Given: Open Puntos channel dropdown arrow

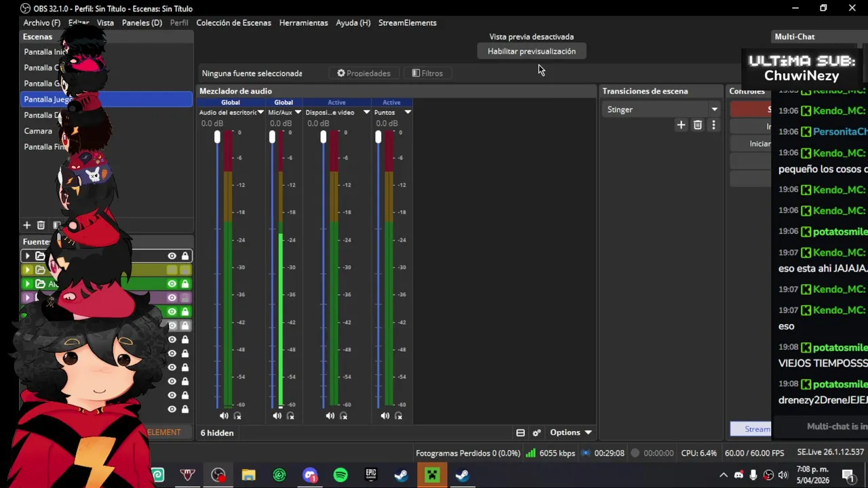Looking at the screenshot, I should (408, 113).
